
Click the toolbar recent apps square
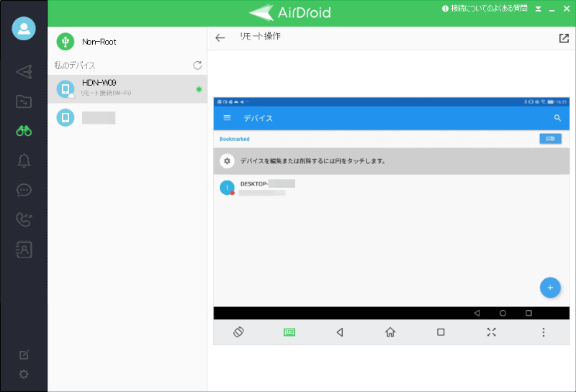pos(441,332)
